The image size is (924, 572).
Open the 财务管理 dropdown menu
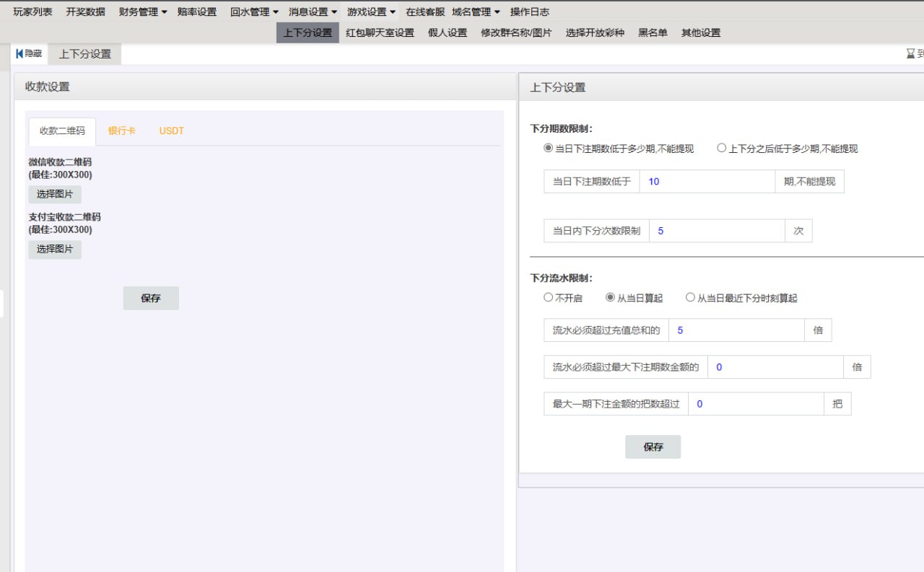click(141, 11)
